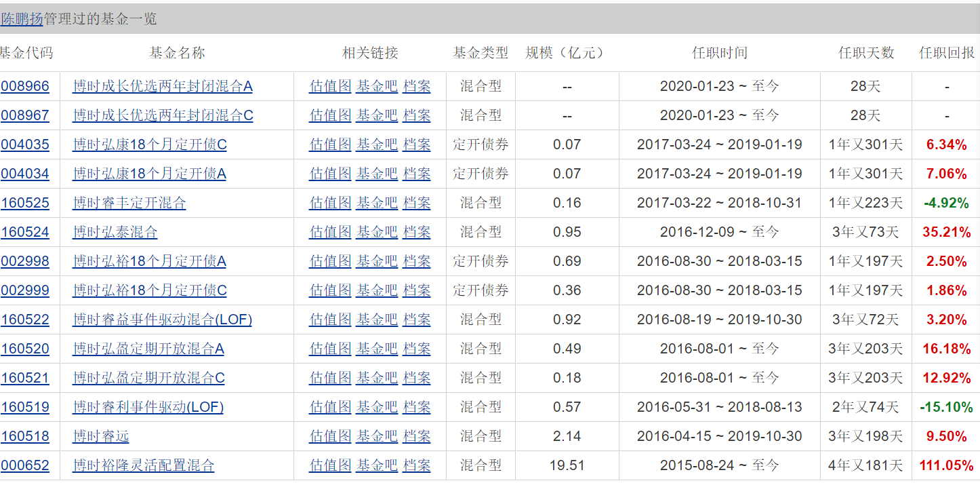The height and width of the screenshot is (483, 980).
Task: Open 博时成长优选两年封闭混合A fund page
Action: click(163, 86)
